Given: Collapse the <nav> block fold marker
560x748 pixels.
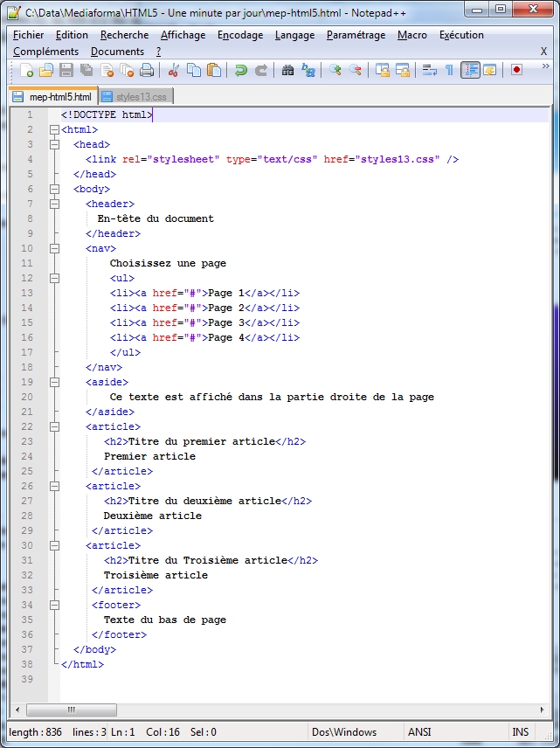Looking at the screenshot, I should click(54, 249).
